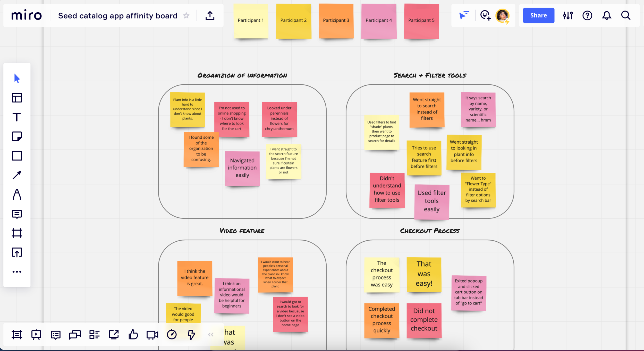Click the board title Seed catalog app affinity board
Screen dimensions: 644x351
[118, 16]
